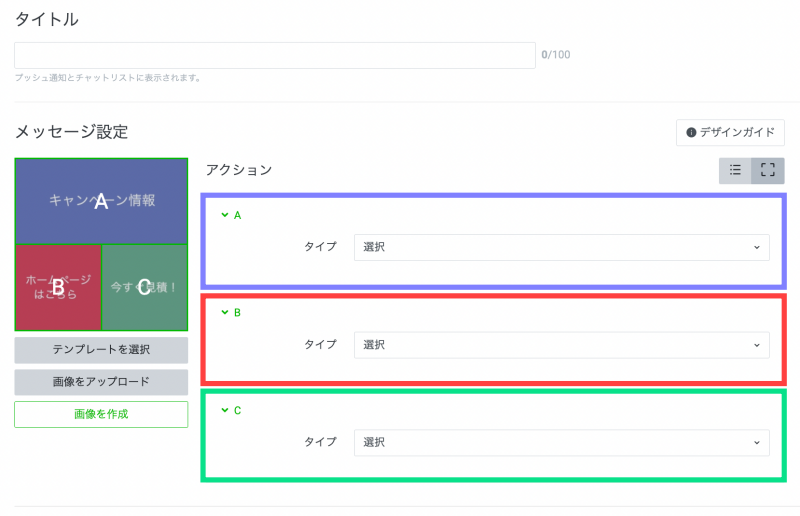Viewport: 800px width, 516px height.
Task: Select the キャンペーン情報 area A in preview
Action: point(101,201)
